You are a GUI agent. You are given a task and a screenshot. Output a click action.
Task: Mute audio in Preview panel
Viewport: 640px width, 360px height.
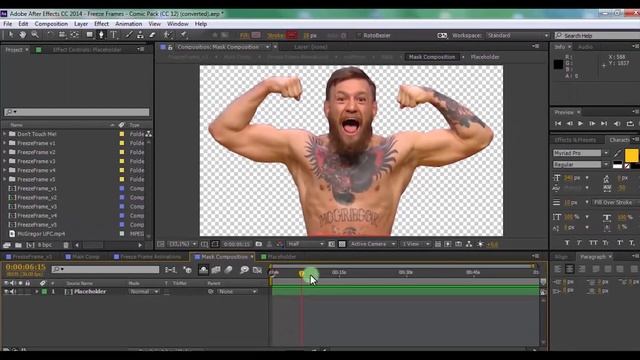pos(617,124)
